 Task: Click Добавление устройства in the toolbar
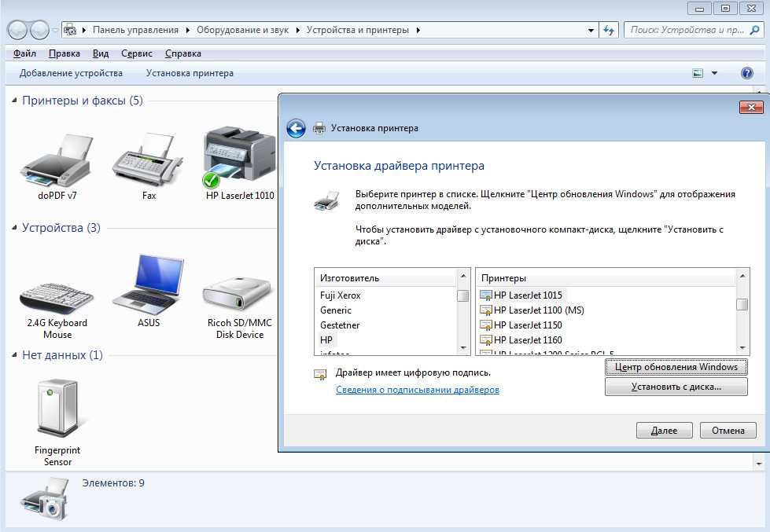point(72,73)
